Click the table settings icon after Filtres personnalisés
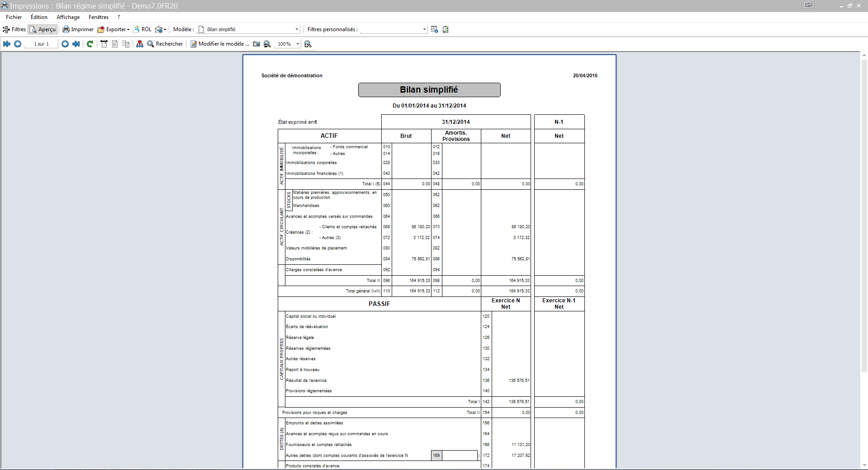Image resolution: width=868 pixels, height=470 pixels. [x=435, y=29]
